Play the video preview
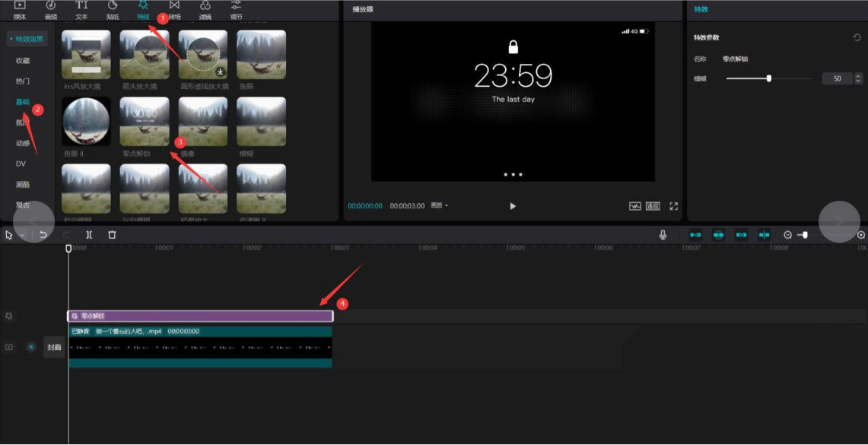The height and width of the screenshot is (445, 868). tap(513, 206)
